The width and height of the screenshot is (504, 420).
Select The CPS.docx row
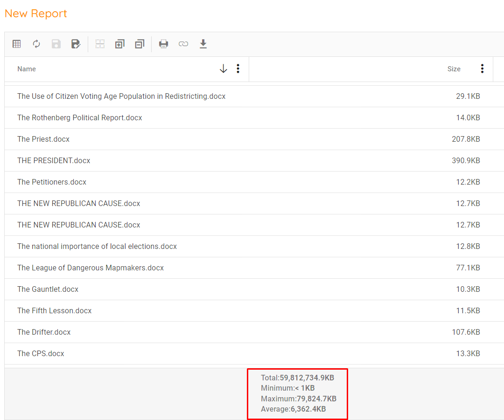(x=41, y=353)
